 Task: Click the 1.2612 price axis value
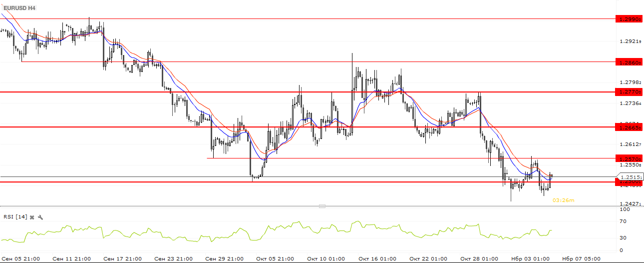click(630, 144)
